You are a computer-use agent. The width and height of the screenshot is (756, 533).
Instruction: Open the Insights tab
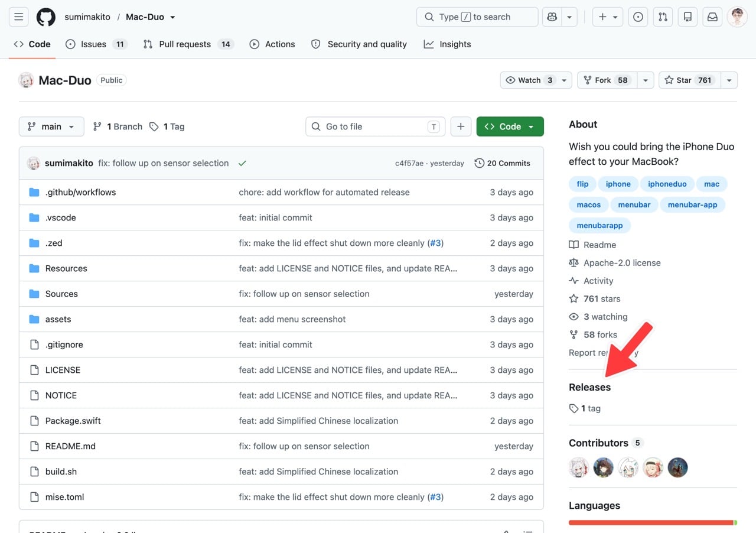point(448,44)
